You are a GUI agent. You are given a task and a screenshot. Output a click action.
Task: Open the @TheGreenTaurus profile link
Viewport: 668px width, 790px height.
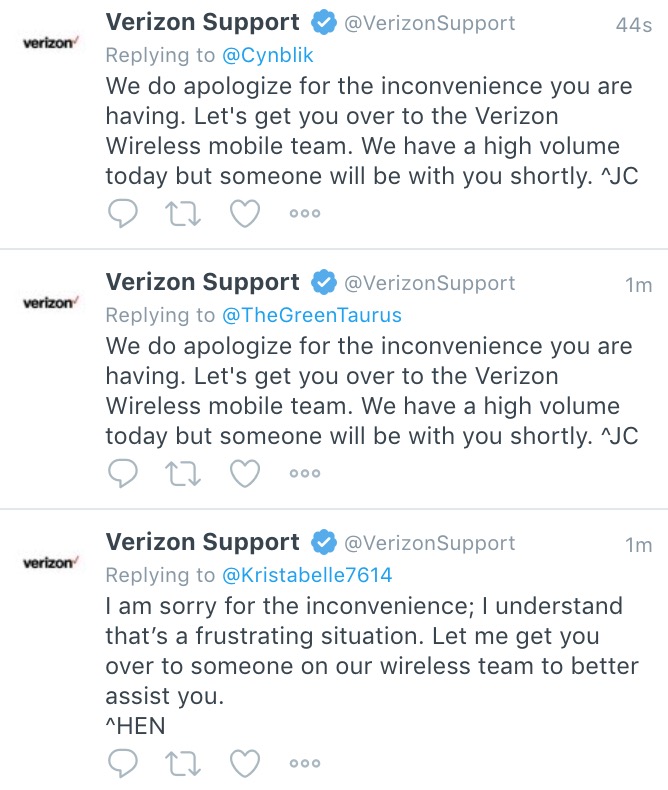tap(311, 315)
